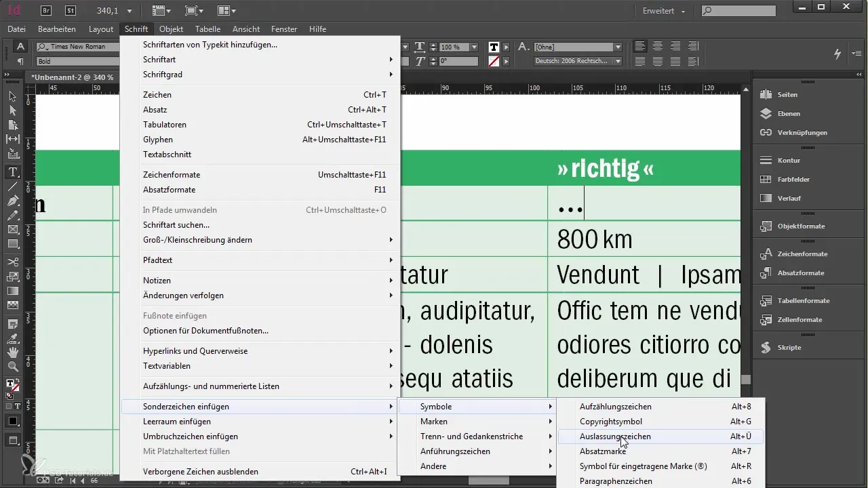
Task: Select the *Unbenannt-2 document tab
Action: coord(72,77)
